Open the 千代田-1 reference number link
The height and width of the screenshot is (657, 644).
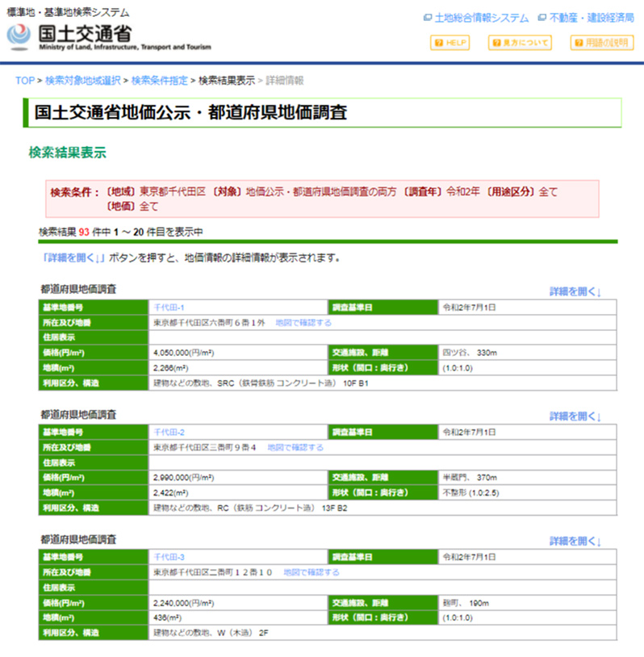[169, 308]
